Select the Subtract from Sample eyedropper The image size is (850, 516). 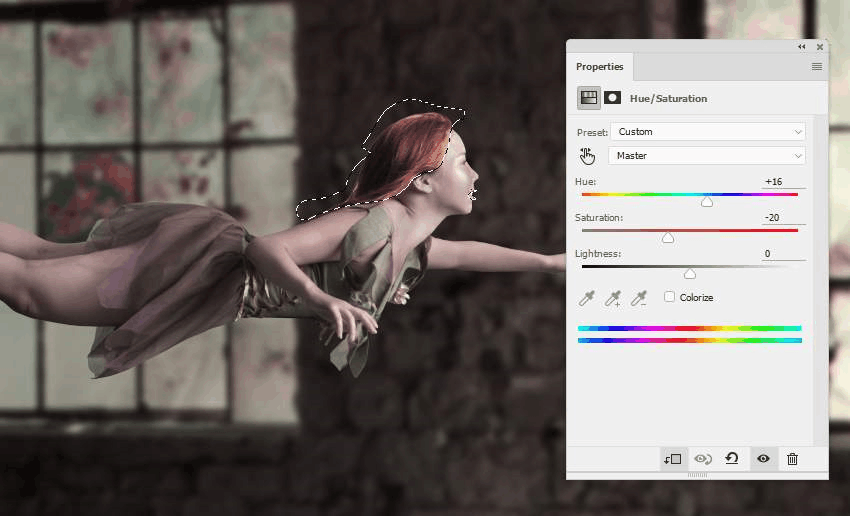[x=639, y=298]
